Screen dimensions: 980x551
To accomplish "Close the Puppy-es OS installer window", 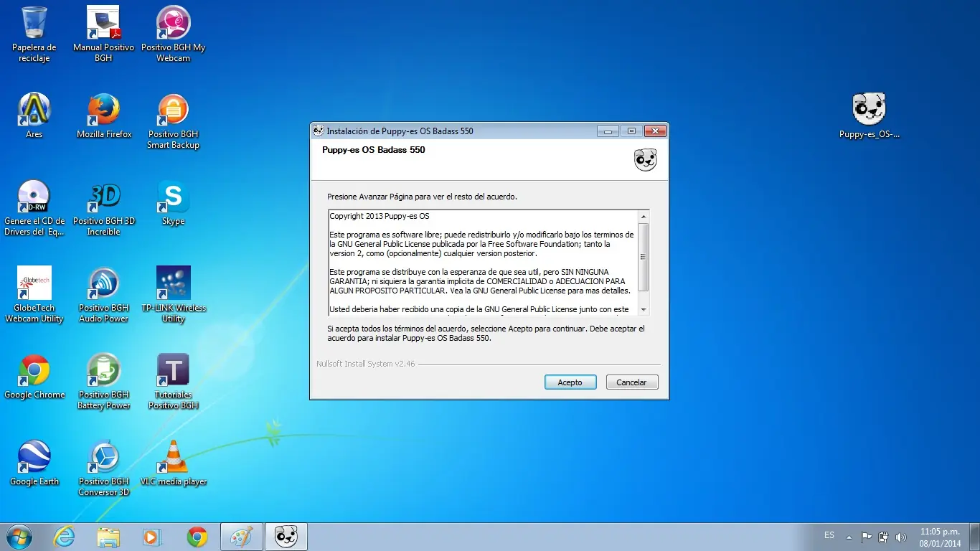I will [655, 131].
